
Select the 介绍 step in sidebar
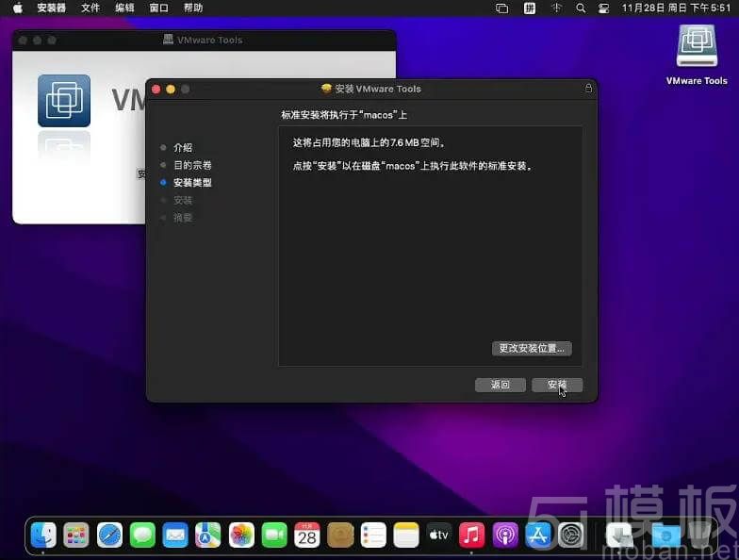click(183, 147)
